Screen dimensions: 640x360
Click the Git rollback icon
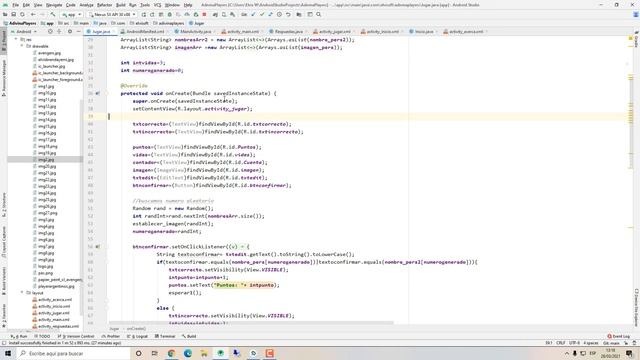[x=288, y=14]
